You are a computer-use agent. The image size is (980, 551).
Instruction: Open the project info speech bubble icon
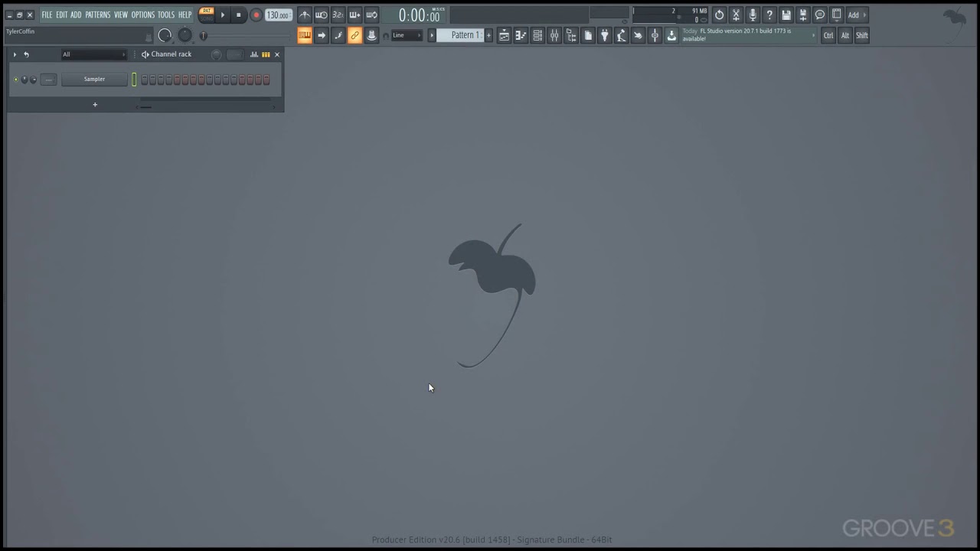pos(820,15)
